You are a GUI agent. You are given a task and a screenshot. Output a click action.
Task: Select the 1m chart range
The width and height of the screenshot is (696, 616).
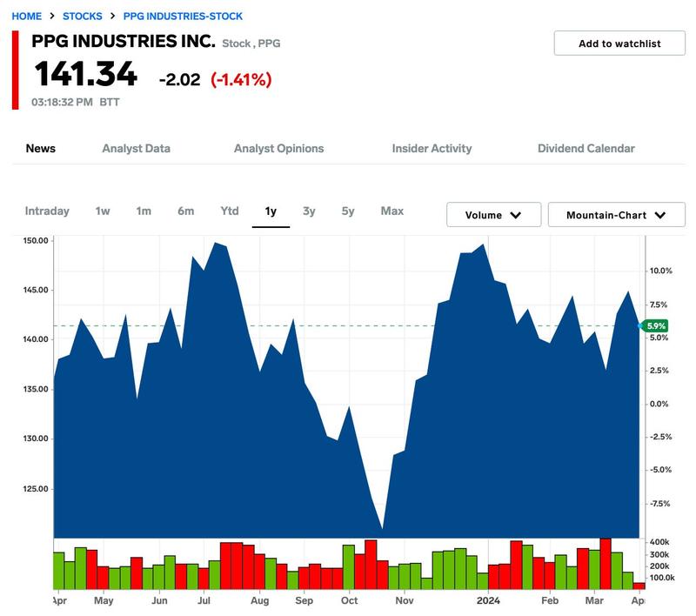click(x=144, y=211)
